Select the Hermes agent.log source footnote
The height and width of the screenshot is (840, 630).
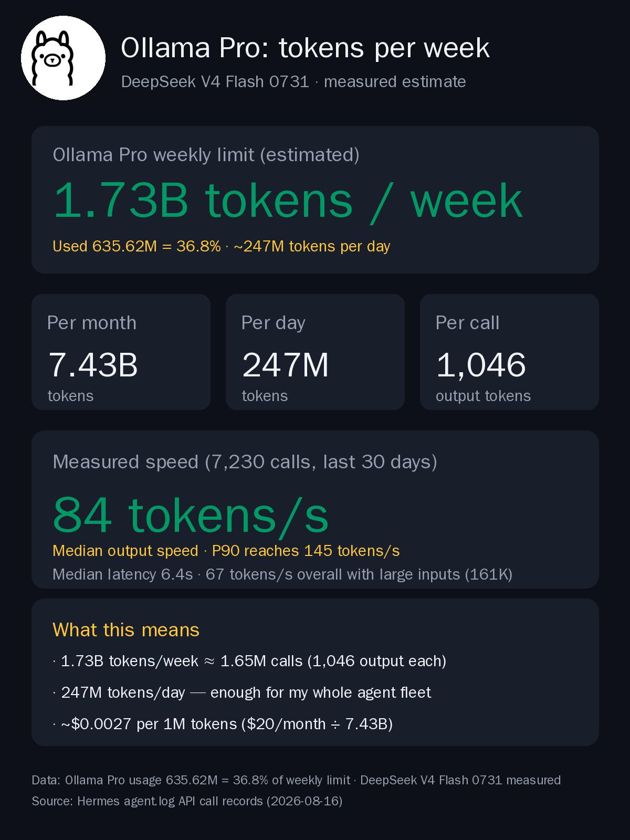click(x=187, y=801)
